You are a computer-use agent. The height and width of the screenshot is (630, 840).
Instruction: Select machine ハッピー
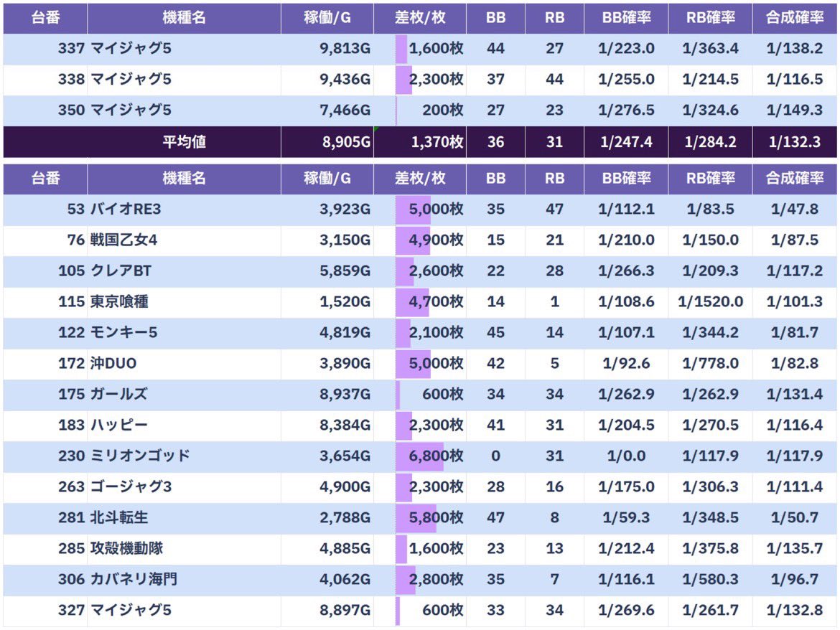[x=119, y=425]
